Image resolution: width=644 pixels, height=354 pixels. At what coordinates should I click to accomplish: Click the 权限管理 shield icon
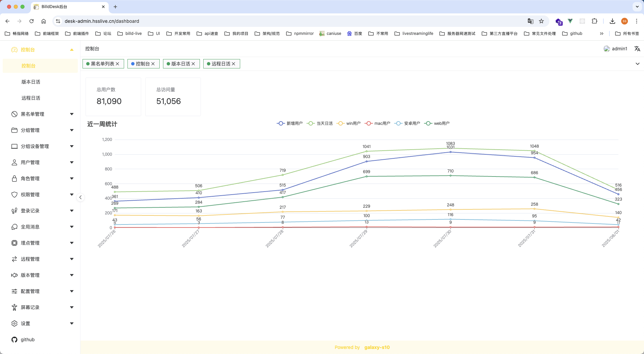coord(14,195)
